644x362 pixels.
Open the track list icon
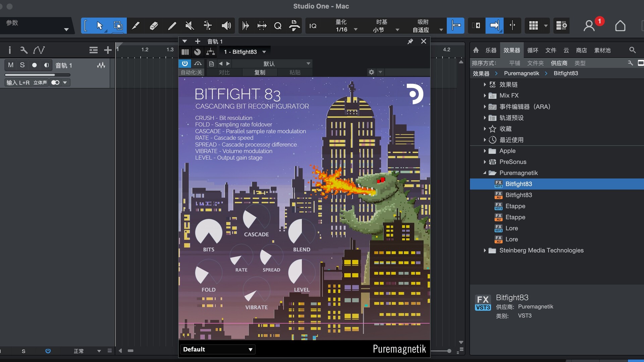[94, 50]
